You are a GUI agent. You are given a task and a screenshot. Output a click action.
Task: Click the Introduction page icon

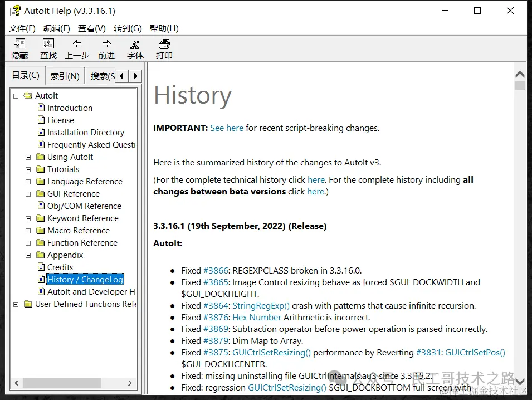pyautogui.click(x=41, y=108)
